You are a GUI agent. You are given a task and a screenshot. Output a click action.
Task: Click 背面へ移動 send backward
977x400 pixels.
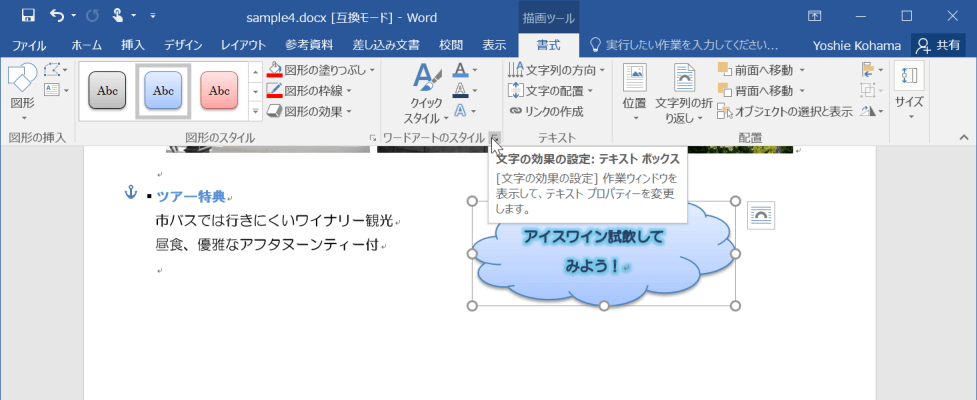click(755, 91)
